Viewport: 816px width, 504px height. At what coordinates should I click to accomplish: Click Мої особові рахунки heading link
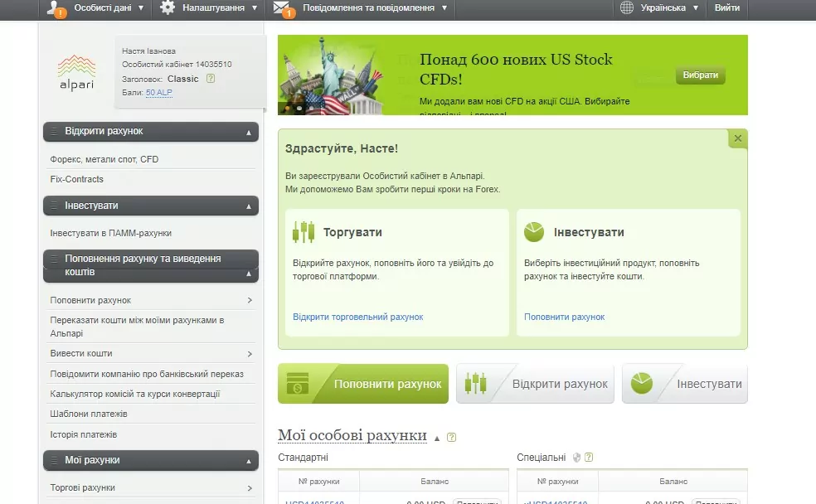click(x=352, y=435)
